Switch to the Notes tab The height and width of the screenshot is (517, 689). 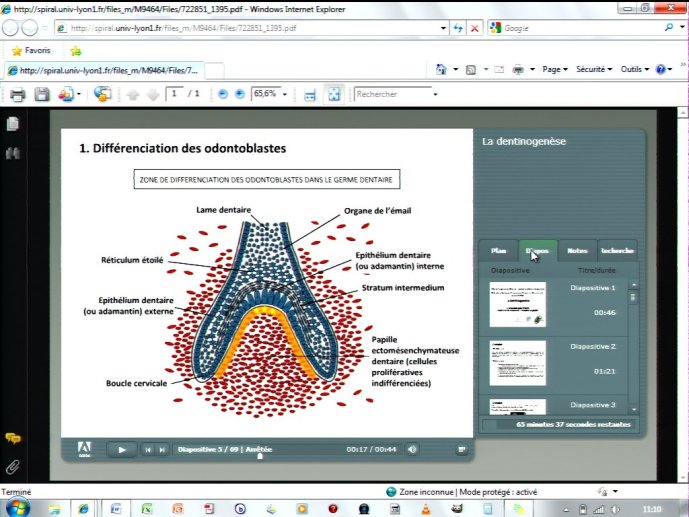point(577,251)
